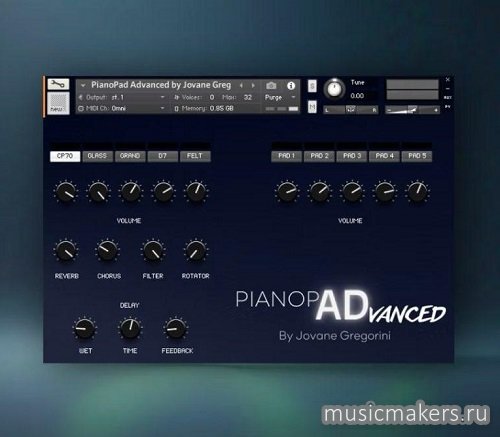Select the CP70 piano button

coord(65,156)
